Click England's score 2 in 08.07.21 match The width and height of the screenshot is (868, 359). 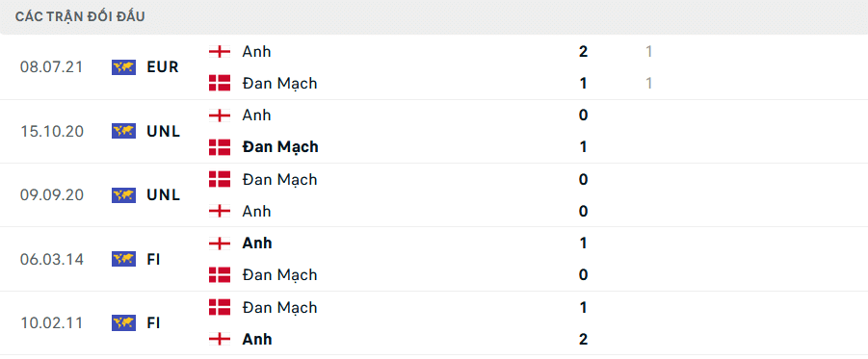[583, 51]
